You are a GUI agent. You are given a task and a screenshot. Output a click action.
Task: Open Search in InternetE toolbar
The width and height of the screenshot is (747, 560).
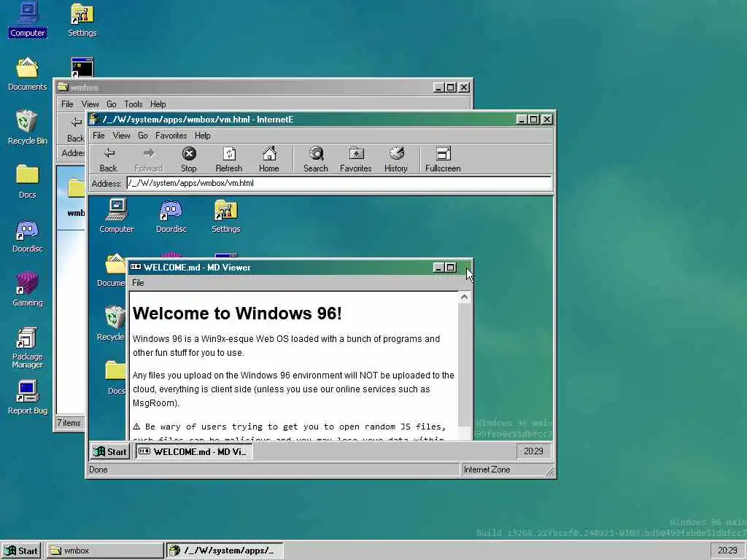pyautogui.click(x=315, y=160)
